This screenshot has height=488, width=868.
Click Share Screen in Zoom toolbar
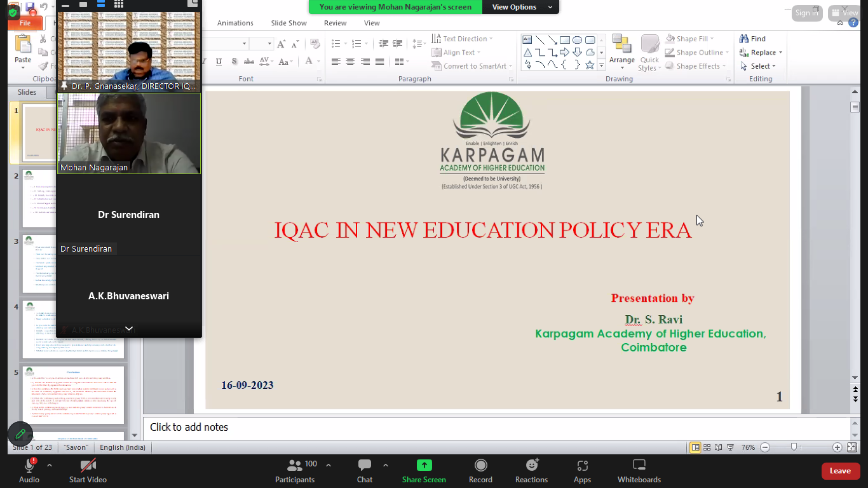[x=424, y=470]
